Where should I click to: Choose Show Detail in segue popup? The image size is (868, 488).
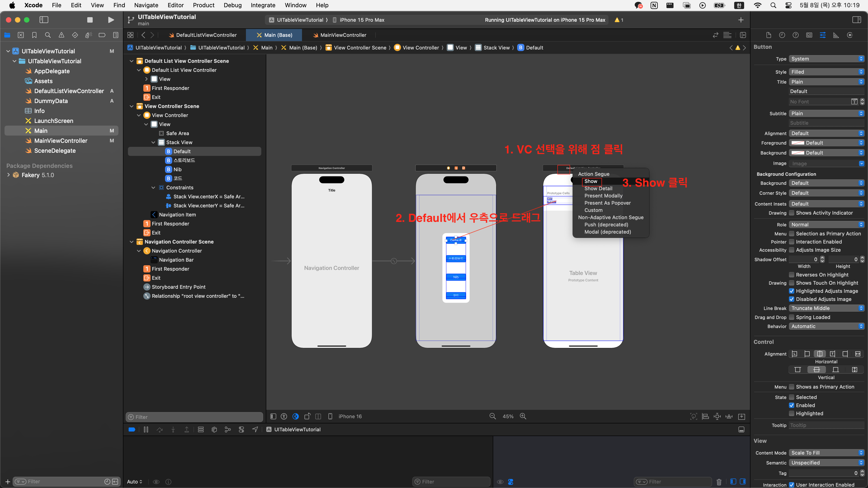[598, 188]
